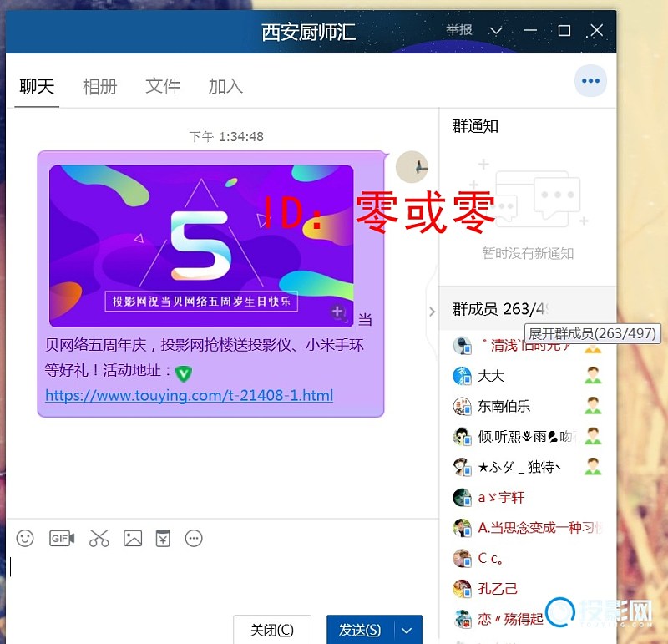Start a screenshot with the scissors tool
The height and width of the screenshot is (644, 668).
99,538
